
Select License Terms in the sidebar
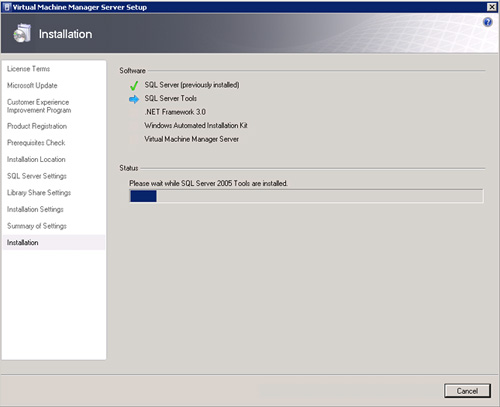(x=28, y=69)
